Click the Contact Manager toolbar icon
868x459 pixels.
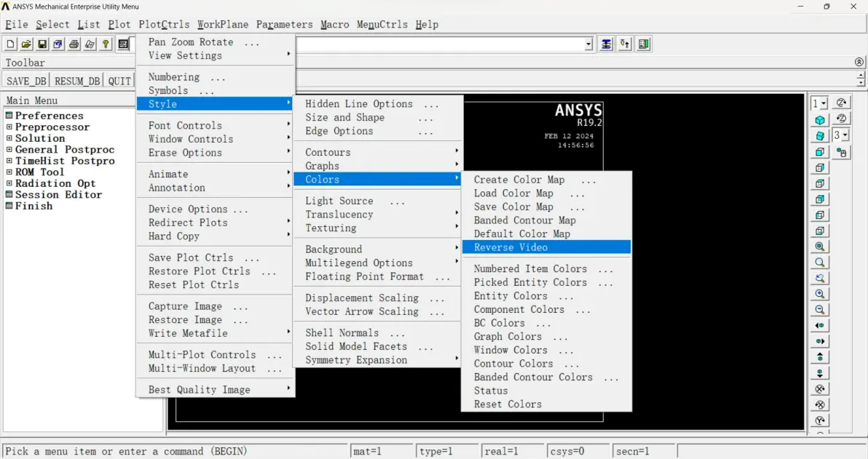pyautogui.click(x=643, y=44)
